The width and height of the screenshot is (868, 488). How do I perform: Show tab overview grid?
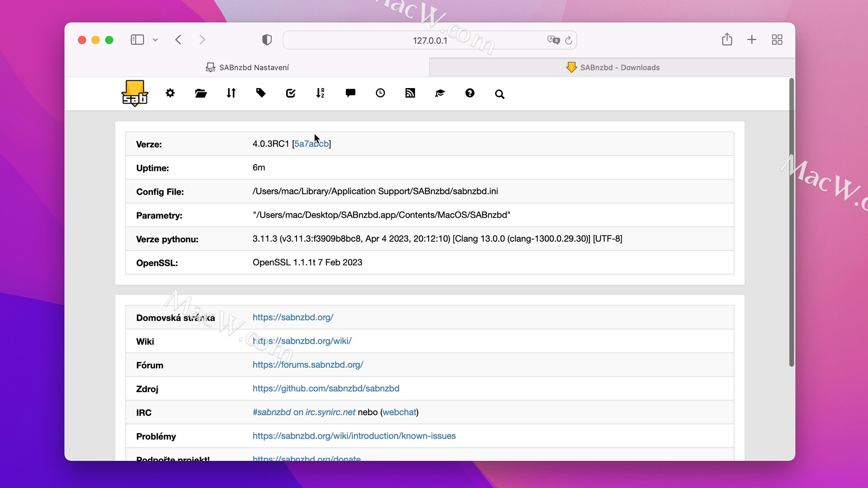pos(777,40)
